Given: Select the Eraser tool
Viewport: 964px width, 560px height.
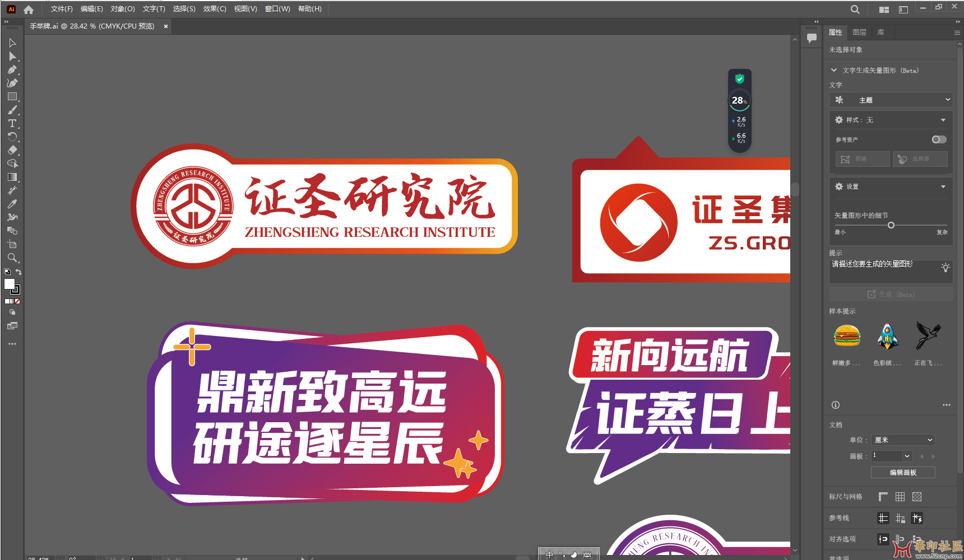Looking at the screenshot, I should (x=12, y=151).
